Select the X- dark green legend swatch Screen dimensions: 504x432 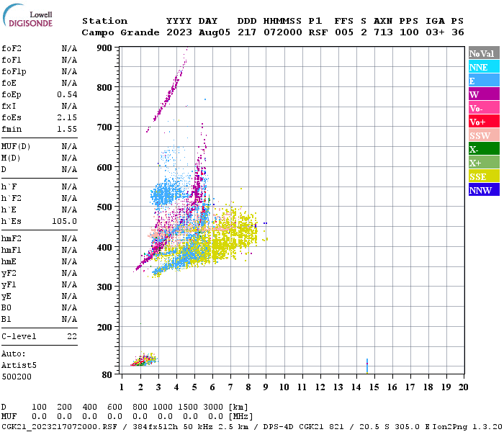pos(484,149)
